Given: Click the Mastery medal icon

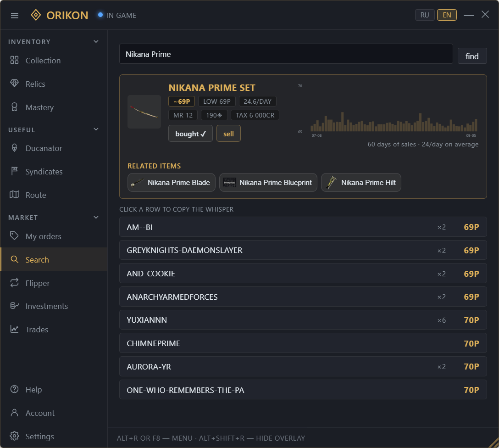Looking at the screenshot, I should coord(14,107).
